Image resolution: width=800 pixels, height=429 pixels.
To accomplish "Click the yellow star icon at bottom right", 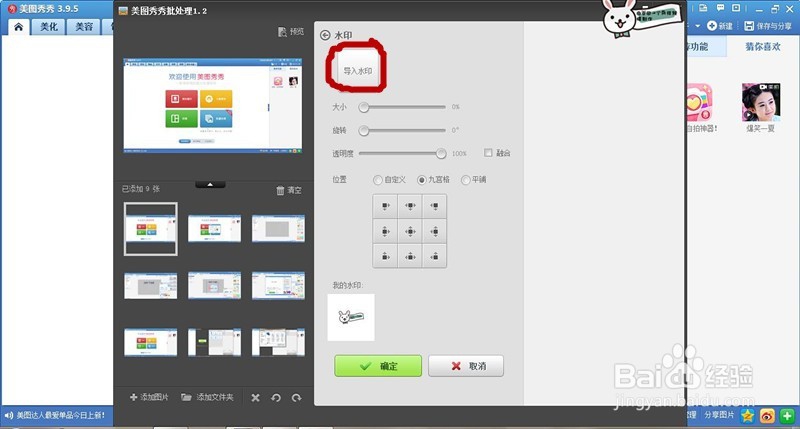I will pyautogui.click(x=747, y=416).
